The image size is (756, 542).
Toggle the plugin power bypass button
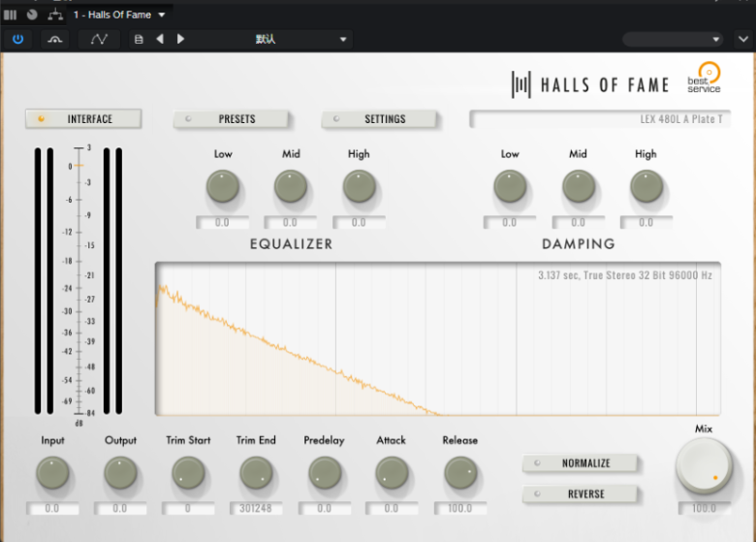[17, 39]
